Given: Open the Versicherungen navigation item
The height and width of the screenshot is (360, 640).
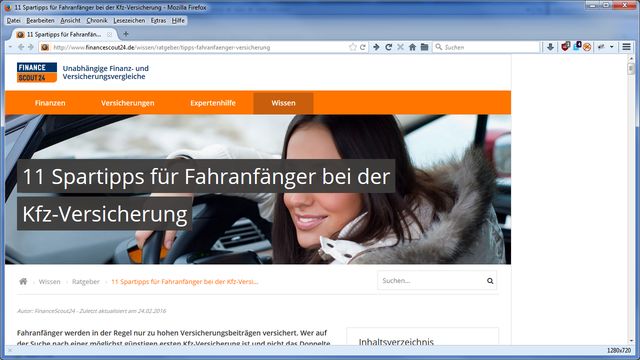Looking at the screenshot, I should tap(128, 103).
